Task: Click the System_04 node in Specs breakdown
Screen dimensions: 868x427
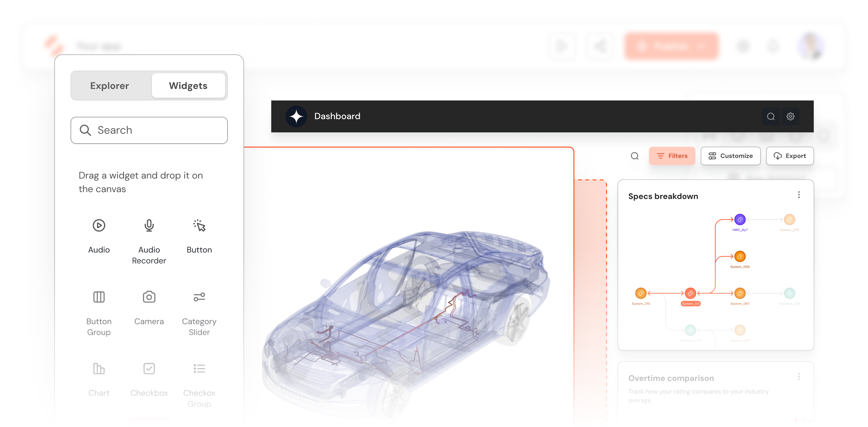Action: pos(690,293)
